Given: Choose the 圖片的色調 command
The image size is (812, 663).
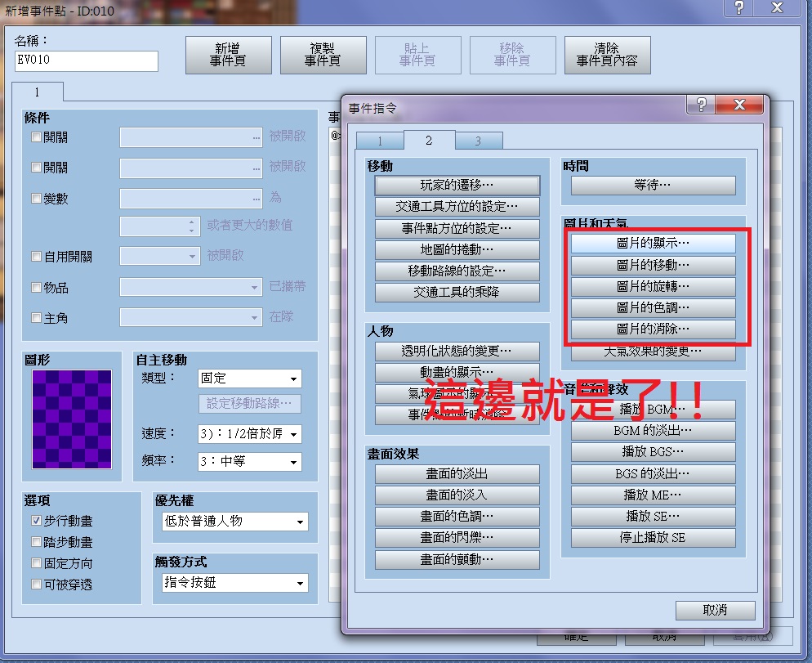Looking at the screenshot, I should tap(653, 308).
